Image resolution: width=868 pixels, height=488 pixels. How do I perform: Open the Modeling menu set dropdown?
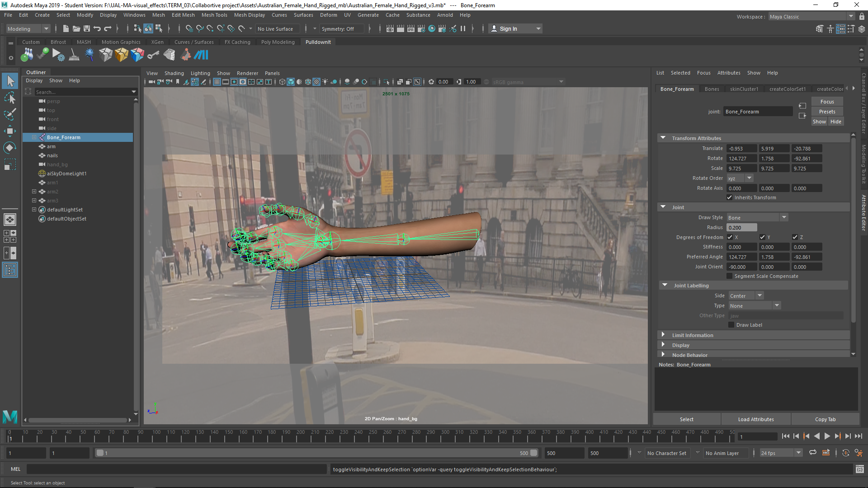click(28, 28)
